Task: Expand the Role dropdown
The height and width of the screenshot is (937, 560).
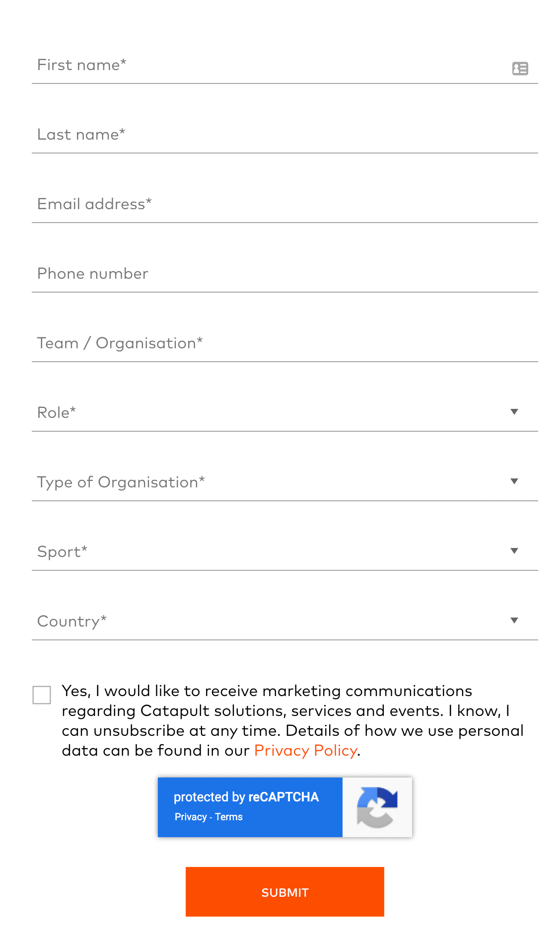Action: [285, 412]
